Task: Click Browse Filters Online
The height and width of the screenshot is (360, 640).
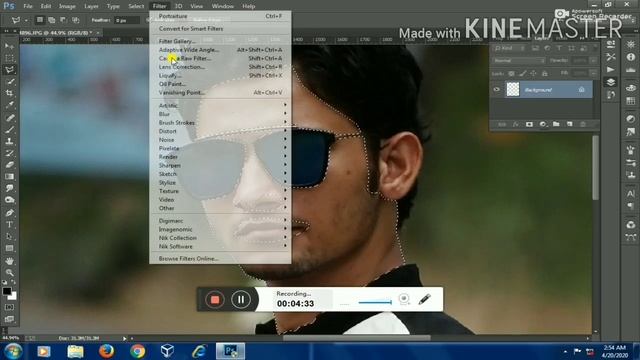Action: click(x=220, y=259)
